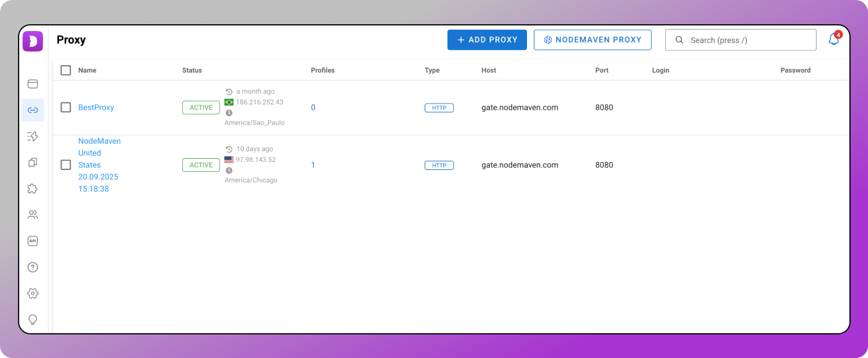The width and height of the screenshot is (868, 358).
Task: Click the Dolphin Anty logo icon
Action: 33,41
